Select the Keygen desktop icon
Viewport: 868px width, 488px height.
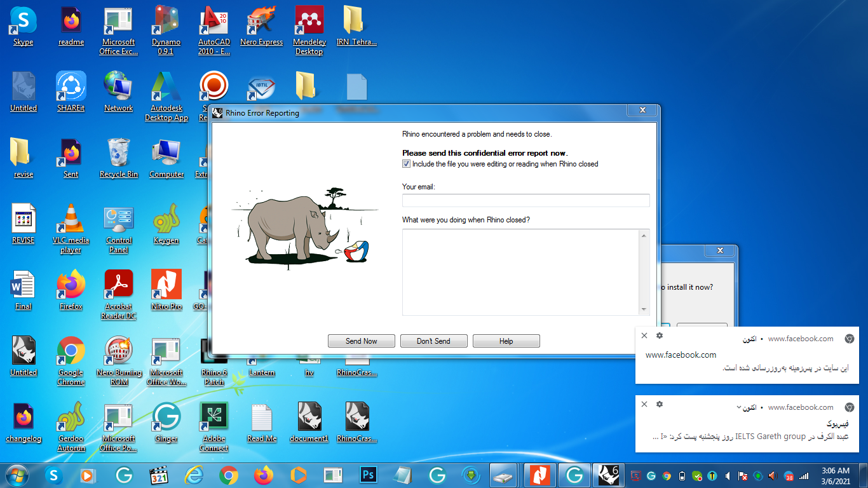tap(166, 224)
